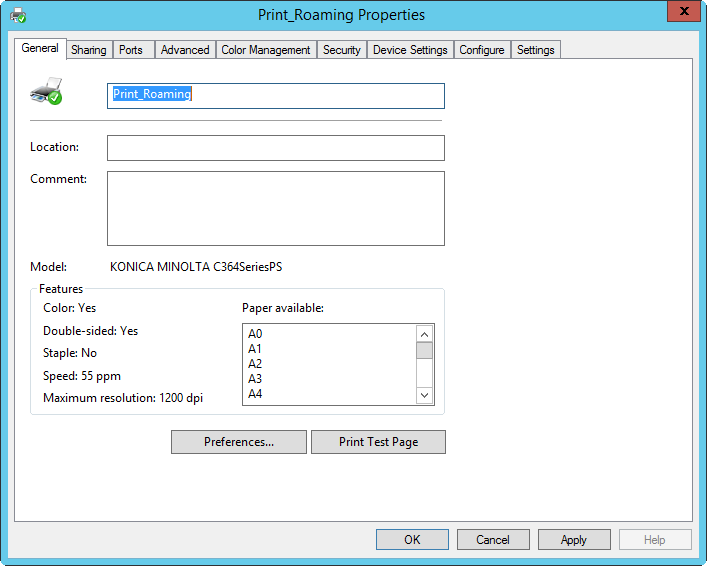Click inside the Comment text box
Image resolution: width=707 pixels, height=566 pixels.
tap(275, 208)
